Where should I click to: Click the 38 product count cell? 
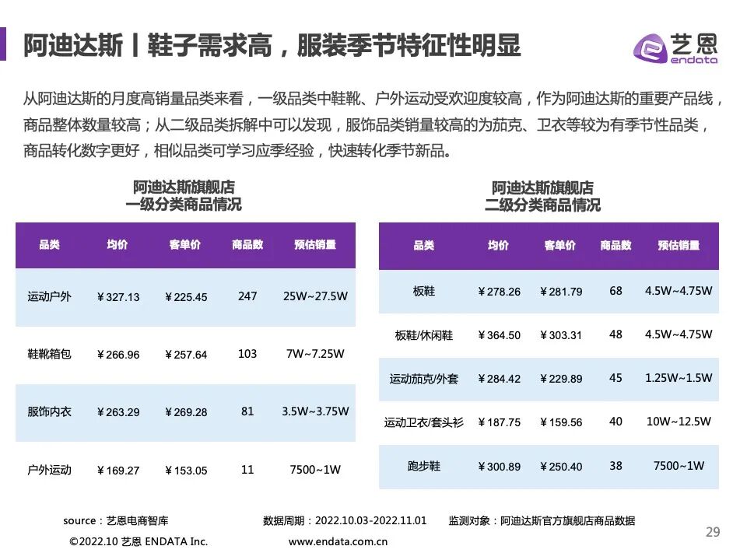click(x=615, y=466)
